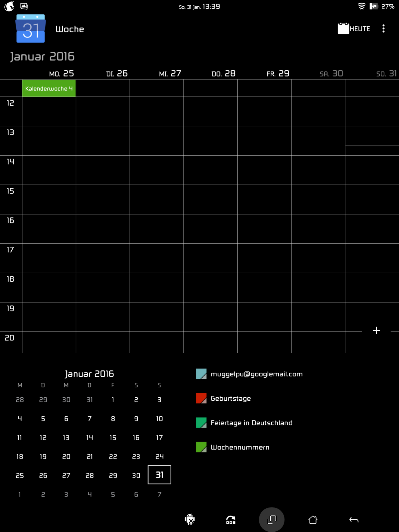Select January 15 in mini calendar

pyautogui.click(x=113, y=438)
